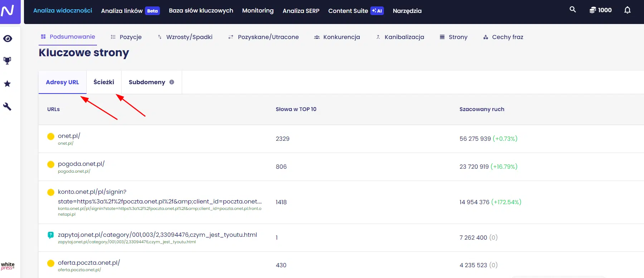Click yellow favicon beside pogoda.onet.pl/ row
The width and height of the screenshot is (644, 278).
click(x=51, y=164)
